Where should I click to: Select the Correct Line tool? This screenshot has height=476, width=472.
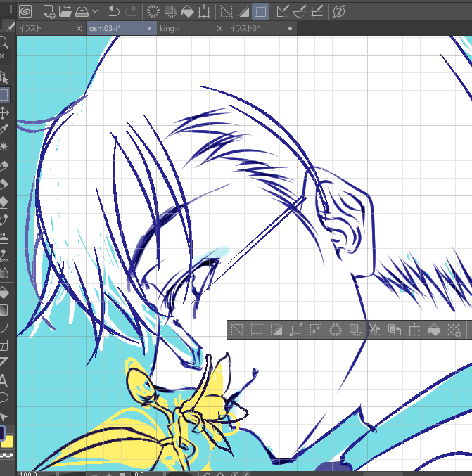pos(4,416)
